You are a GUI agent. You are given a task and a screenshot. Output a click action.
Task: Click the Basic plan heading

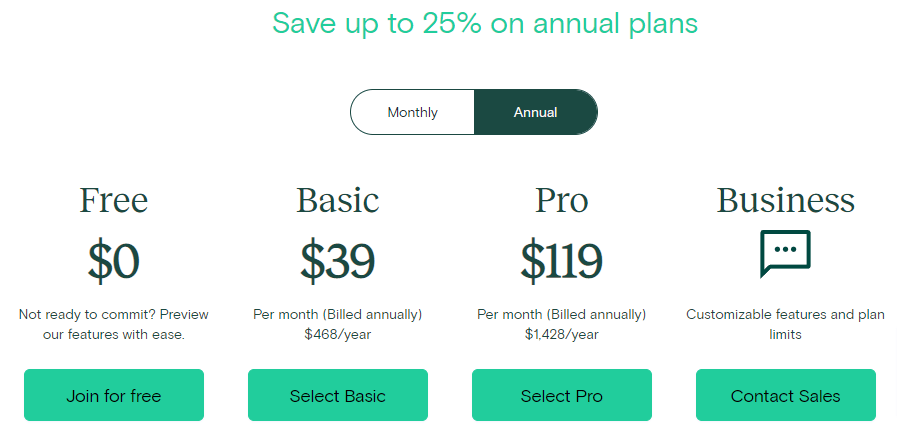coord(338,200)
